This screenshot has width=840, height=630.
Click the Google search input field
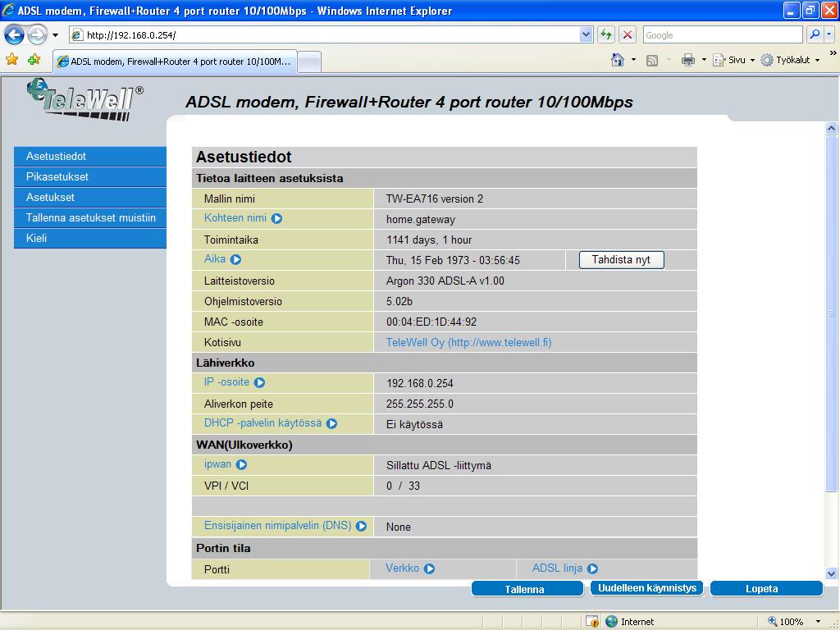click(722, 34)
